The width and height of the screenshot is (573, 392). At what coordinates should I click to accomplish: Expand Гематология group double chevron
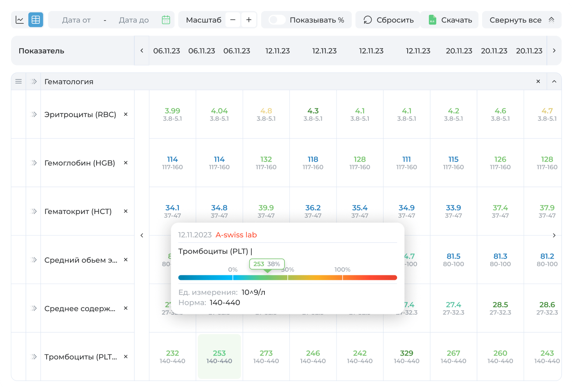tap(34, 81)
